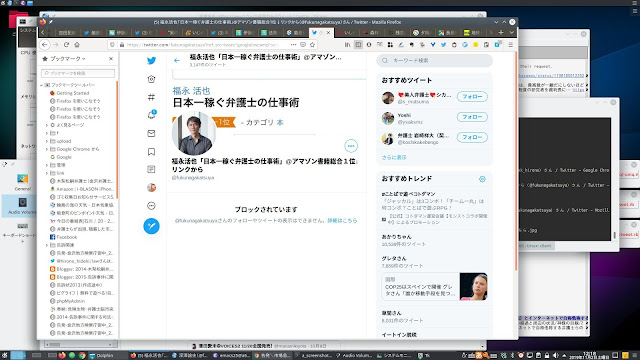Collapse the Bookmarks Toolbar folder

point(42,85)
